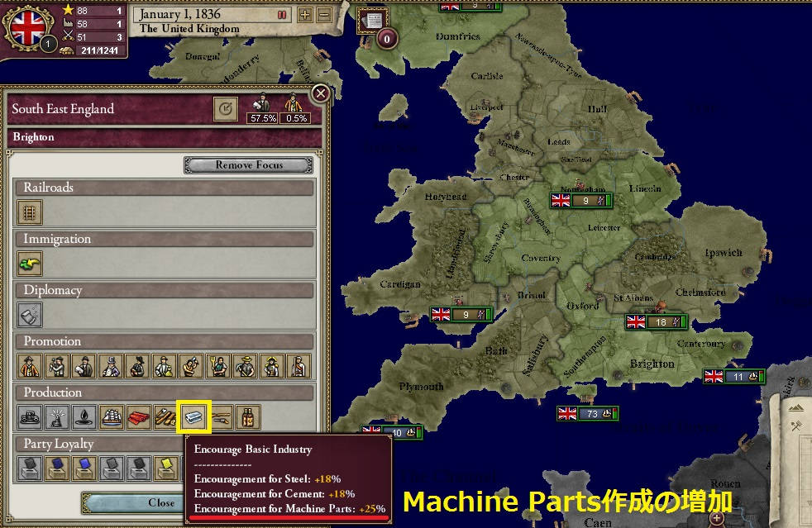
Task: Click the railroad icon under Railroads
Action: click(30, 212)
